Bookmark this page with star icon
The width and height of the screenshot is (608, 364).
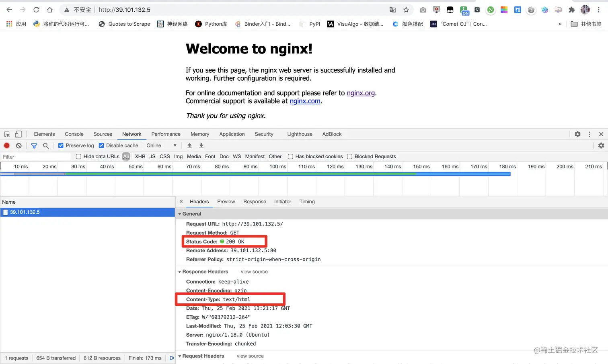tap(406, 10)
